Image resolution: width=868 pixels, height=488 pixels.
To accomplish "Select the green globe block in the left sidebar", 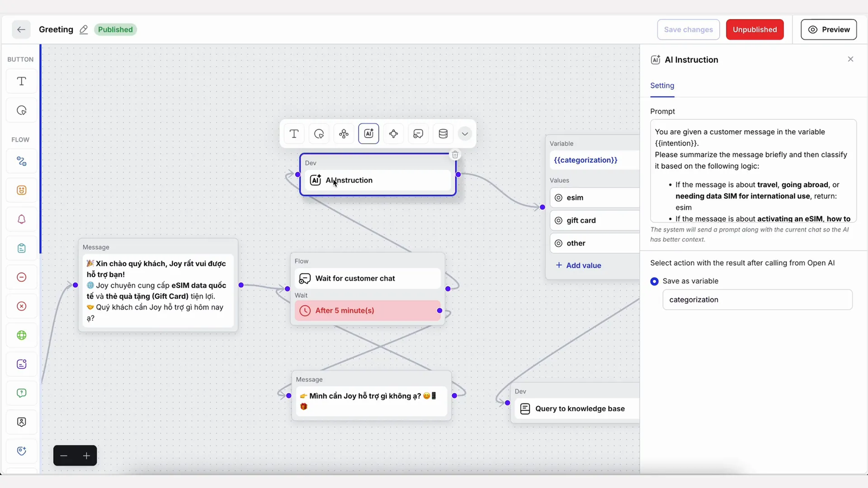I will [22, 335].
